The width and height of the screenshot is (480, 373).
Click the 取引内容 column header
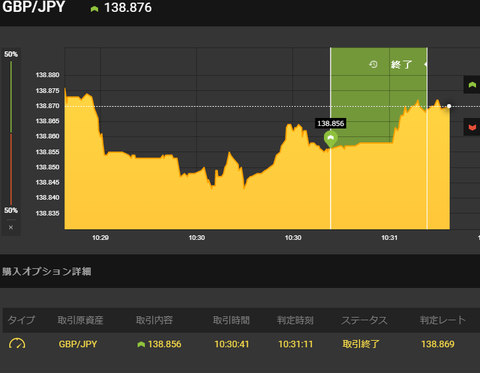coord(154,320)
